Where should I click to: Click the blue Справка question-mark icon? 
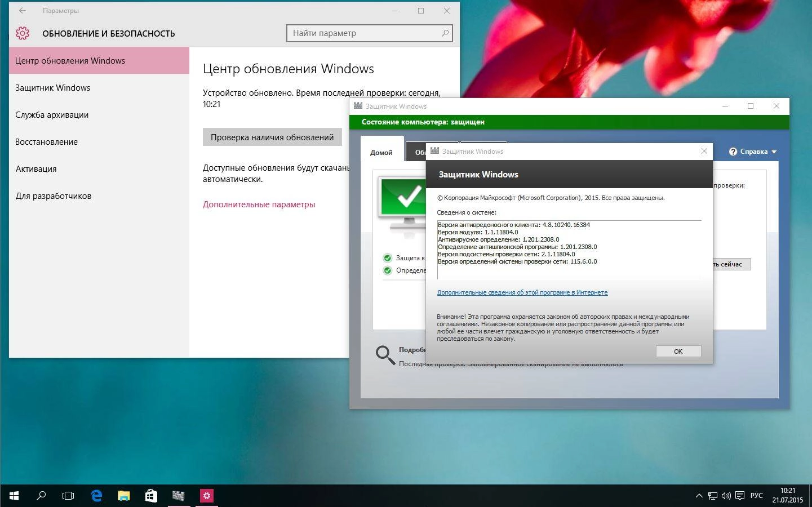[x=733, y=152]
